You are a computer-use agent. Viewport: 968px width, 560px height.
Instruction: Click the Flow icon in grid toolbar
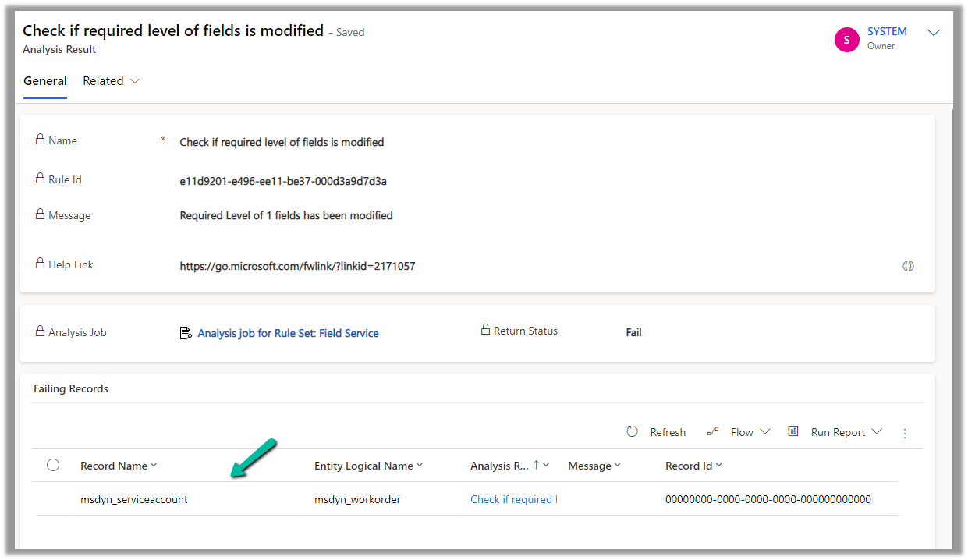tap(713, 431)
